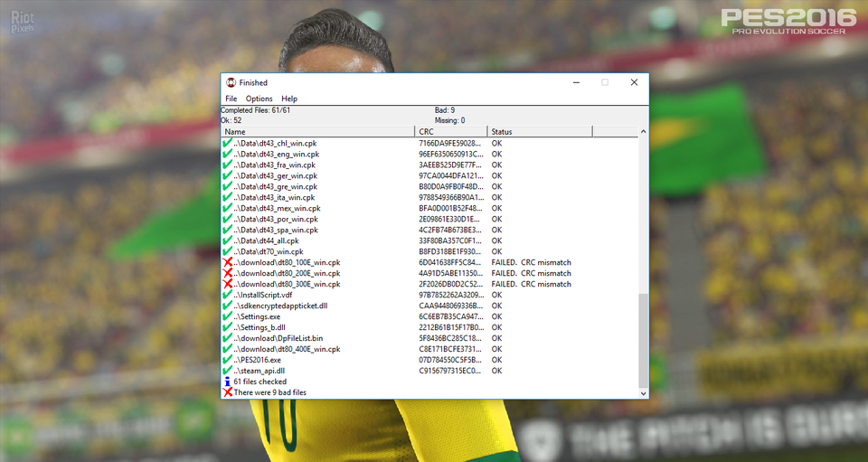This screenshot has width=868, height=462.
Task: Click green check icon for PES2016.exe
Action: [228, 360]
